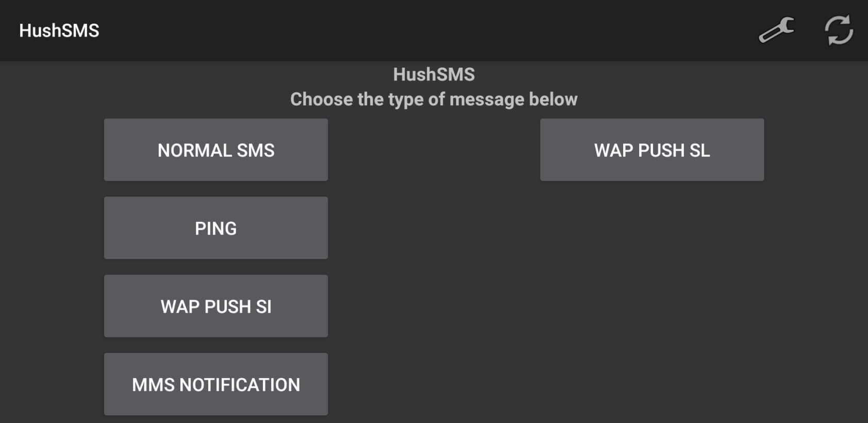The image size is (868, 423).
Task: Open settings via the wrench icon
Action: tap(776, 30)
